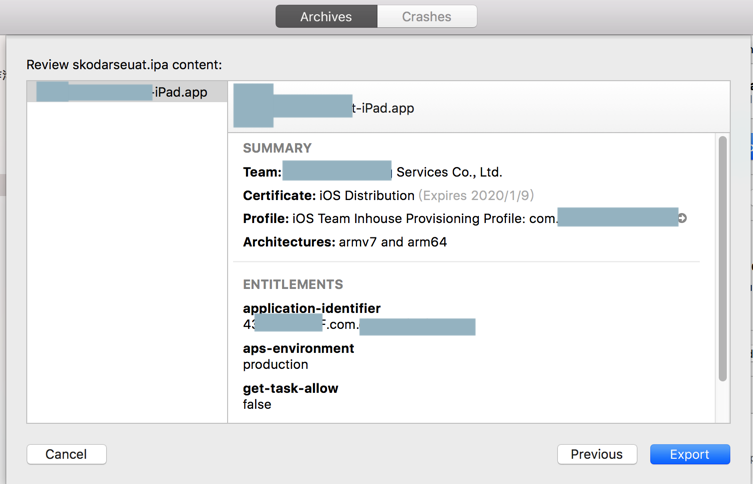Screen dimensions: 753x484
Task: Cancel the ipa content review
Action: 66,454
